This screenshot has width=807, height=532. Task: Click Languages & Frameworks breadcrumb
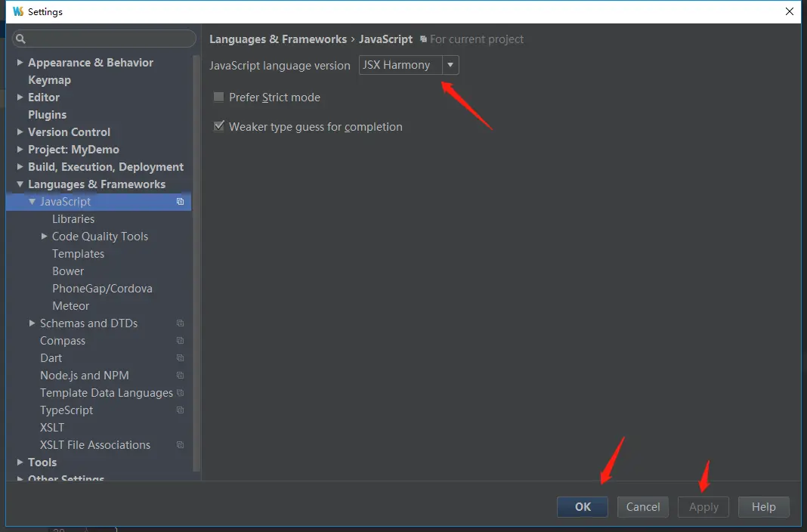(278, 39)
